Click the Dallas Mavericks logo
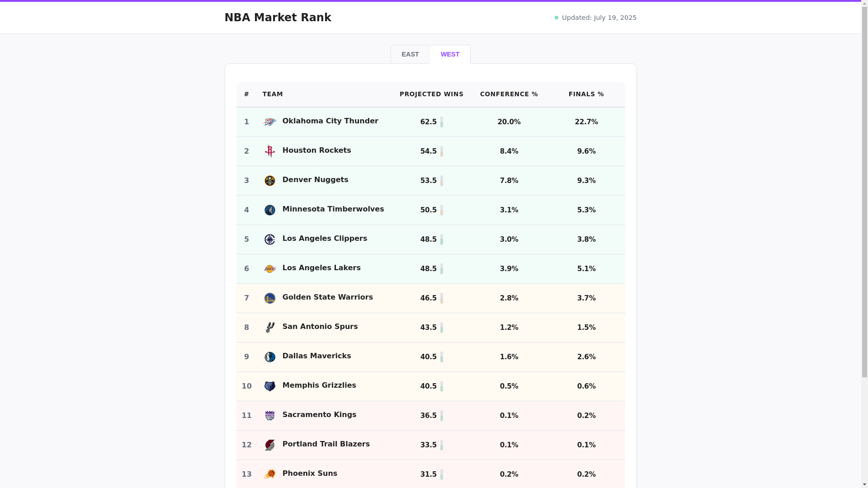This screenshot has width=868, height=488. tap(270, 357)
